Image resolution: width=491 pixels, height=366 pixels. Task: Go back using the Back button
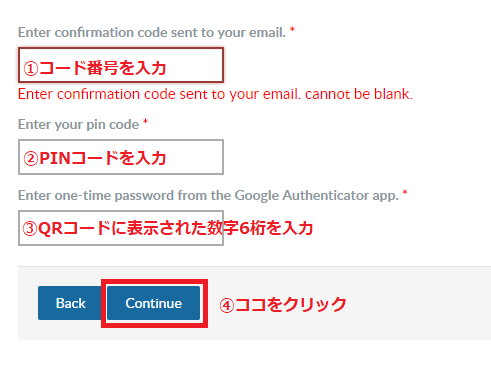(71, 303)
